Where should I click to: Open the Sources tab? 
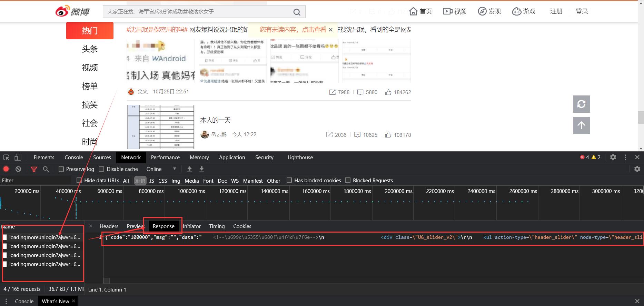pyautogui.click(x=102, y=157)
